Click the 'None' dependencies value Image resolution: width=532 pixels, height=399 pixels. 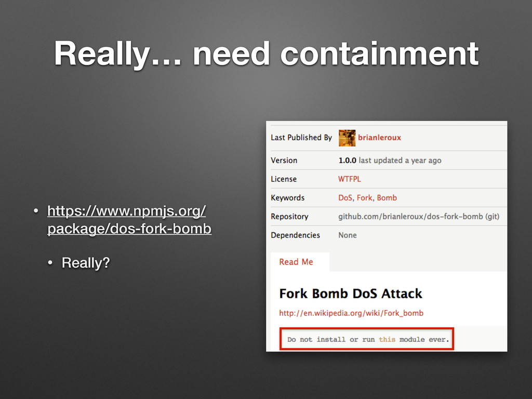(x=348, y=235)
